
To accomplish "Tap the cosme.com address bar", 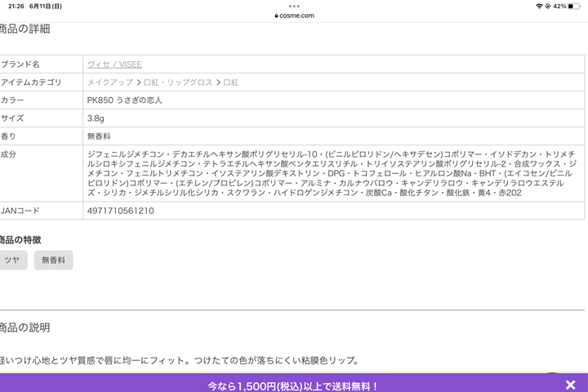I will (x=294, y=16).
